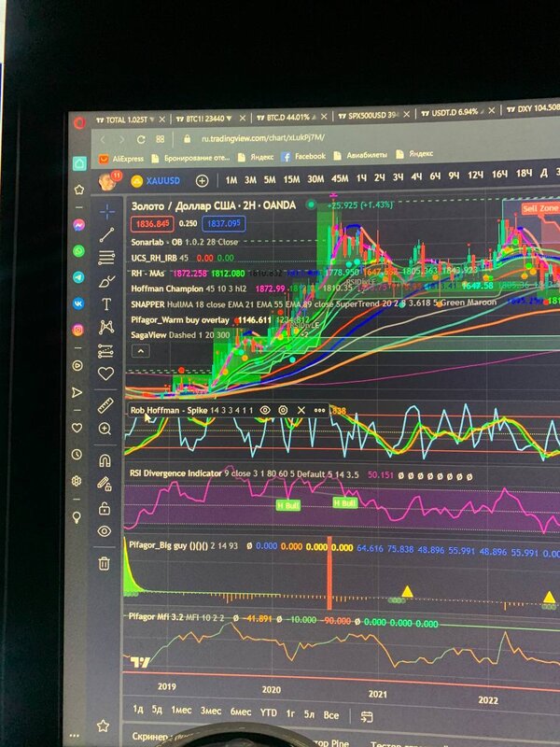
Task: Open the Opera main menu logo
Action: pyautogui.click(x=79, y=122)
